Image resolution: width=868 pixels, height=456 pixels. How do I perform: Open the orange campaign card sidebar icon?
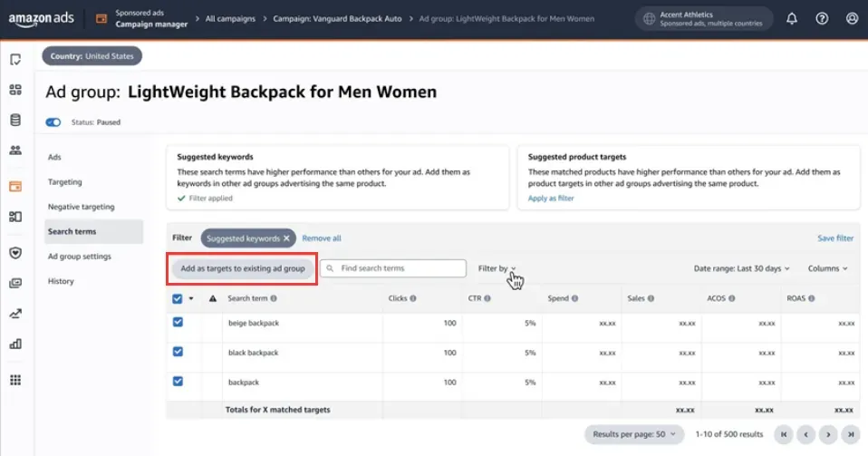15,186
